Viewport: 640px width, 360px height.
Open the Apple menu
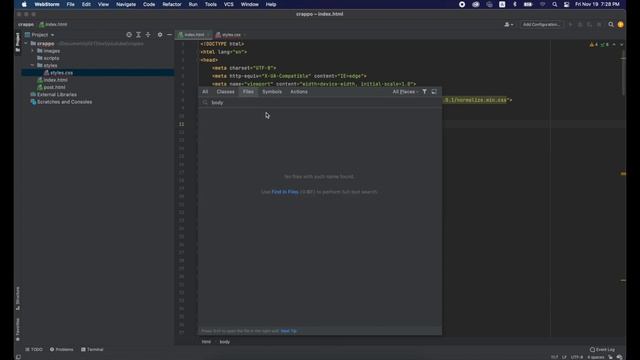pos(24,4)
